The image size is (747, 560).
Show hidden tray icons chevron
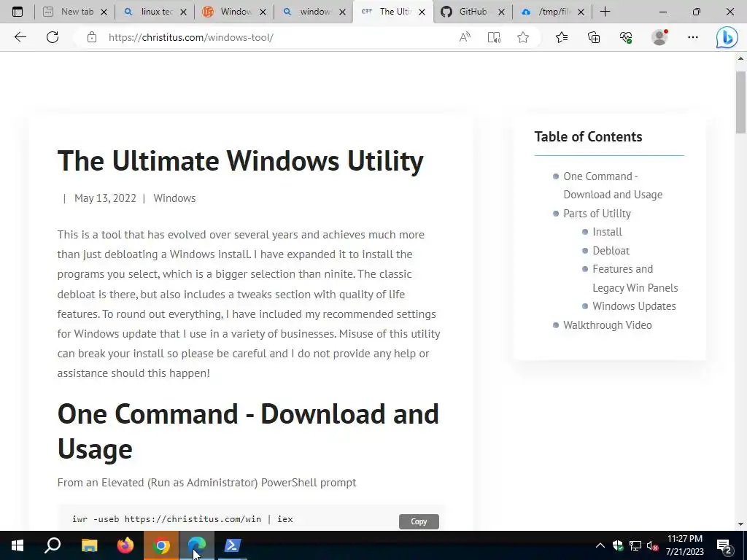tap(600, 545)
